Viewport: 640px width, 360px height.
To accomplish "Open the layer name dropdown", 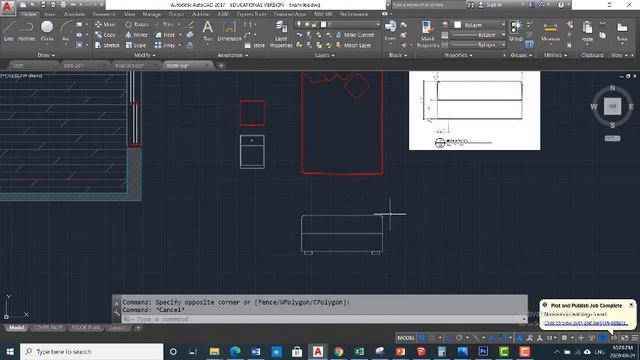I will pyautogui.click(x=338, y=24).
